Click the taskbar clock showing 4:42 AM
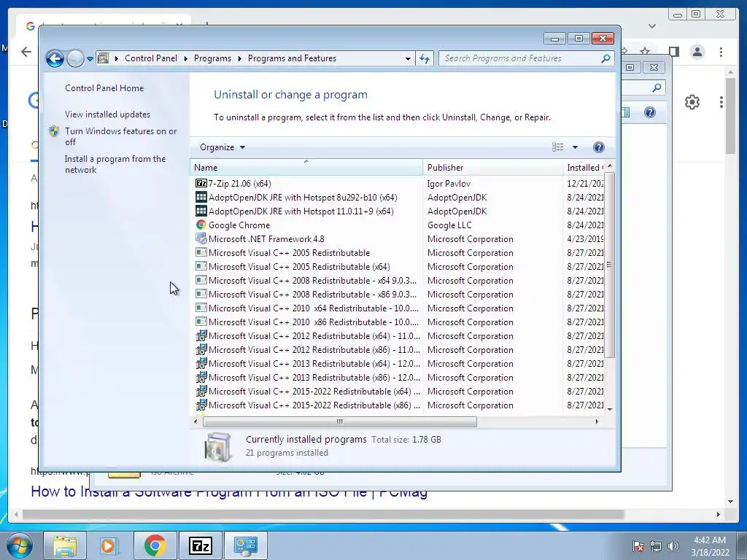Screen dimensions: 747x560 pyautogui.click(x=710, y=546)
